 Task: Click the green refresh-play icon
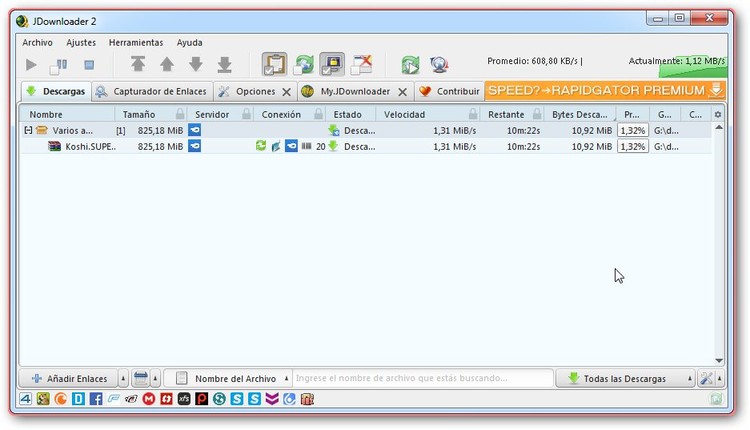[410, 65]
